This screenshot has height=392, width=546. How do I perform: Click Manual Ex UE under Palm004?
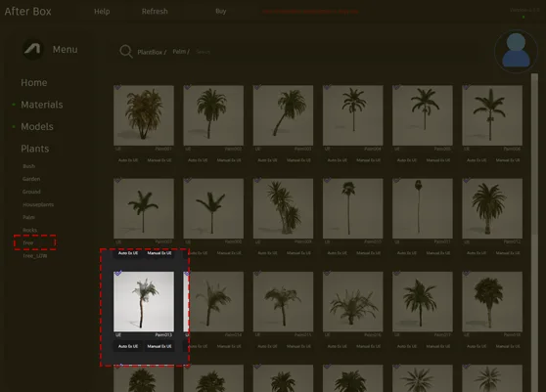tap(369, 160)
